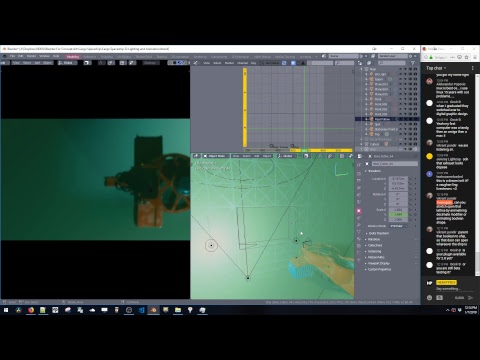Select the World properties tab icon
This screenshot has height=360, width=480.
tap(359, 202)
